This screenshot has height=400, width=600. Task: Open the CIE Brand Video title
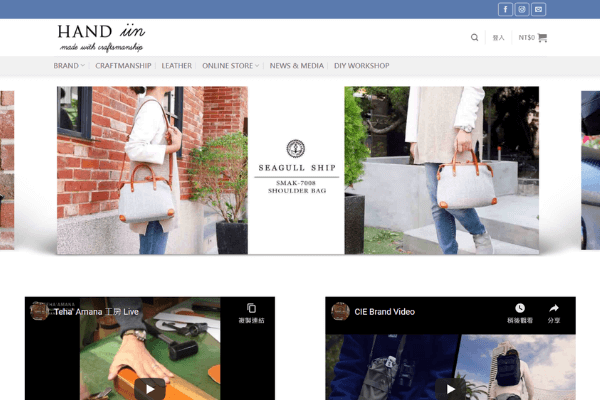pyautogui.click(x=385, y=312)
